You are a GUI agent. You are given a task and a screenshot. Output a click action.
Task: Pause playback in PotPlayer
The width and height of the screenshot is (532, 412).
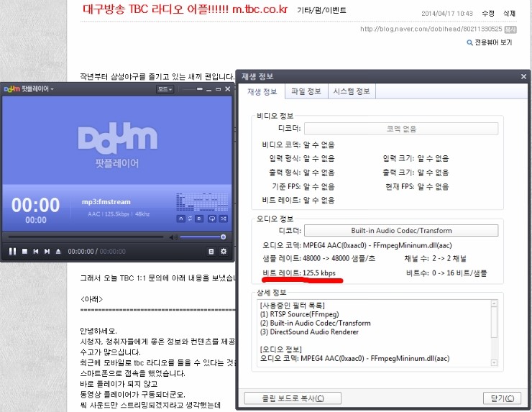[x=12, y=251]
